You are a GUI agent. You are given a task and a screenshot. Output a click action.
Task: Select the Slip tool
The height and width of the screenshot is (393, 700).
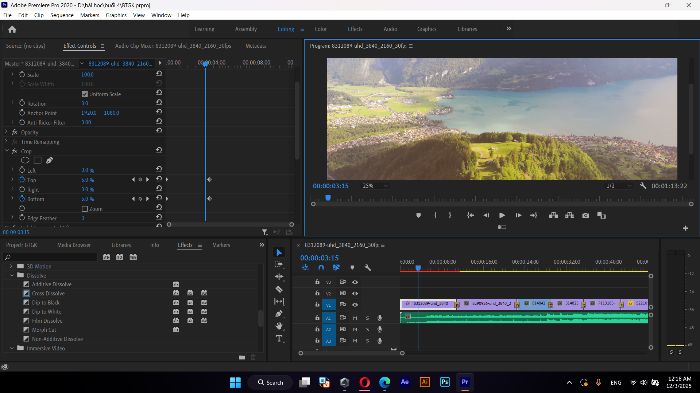coord(279,302)
